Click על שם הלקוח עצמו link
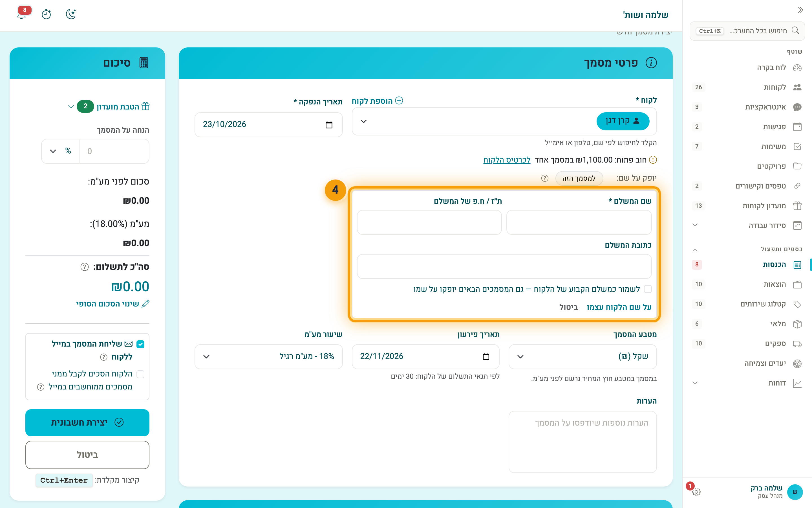The width and height of the screenshot is (812, 508). (619, 307)
